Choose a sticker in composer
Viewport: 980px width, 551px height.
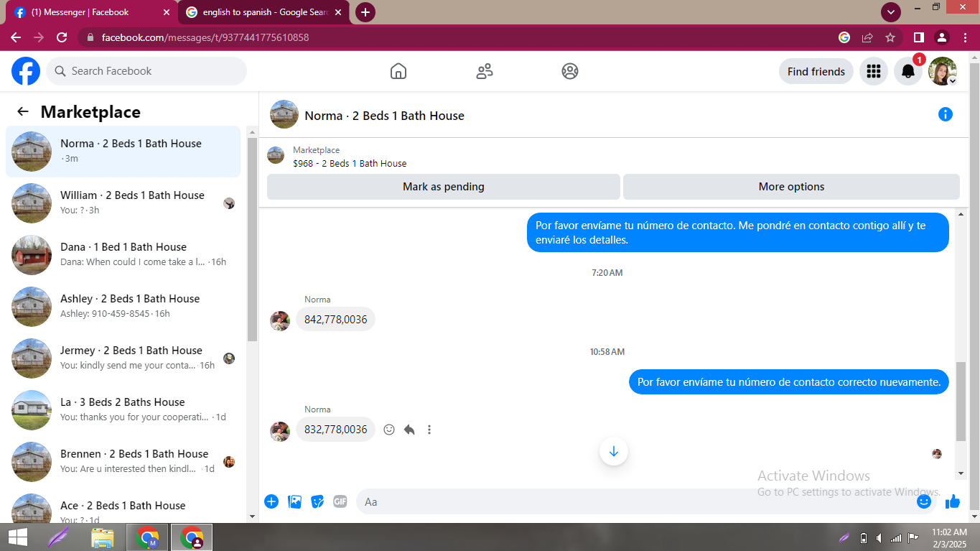tap(317, 501)
